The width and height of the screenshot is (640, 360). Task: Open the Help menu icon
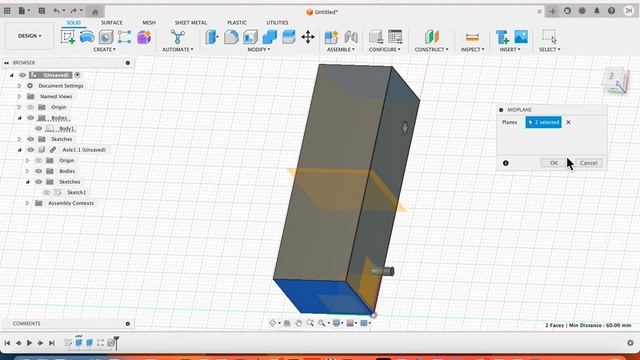(611, 11)
